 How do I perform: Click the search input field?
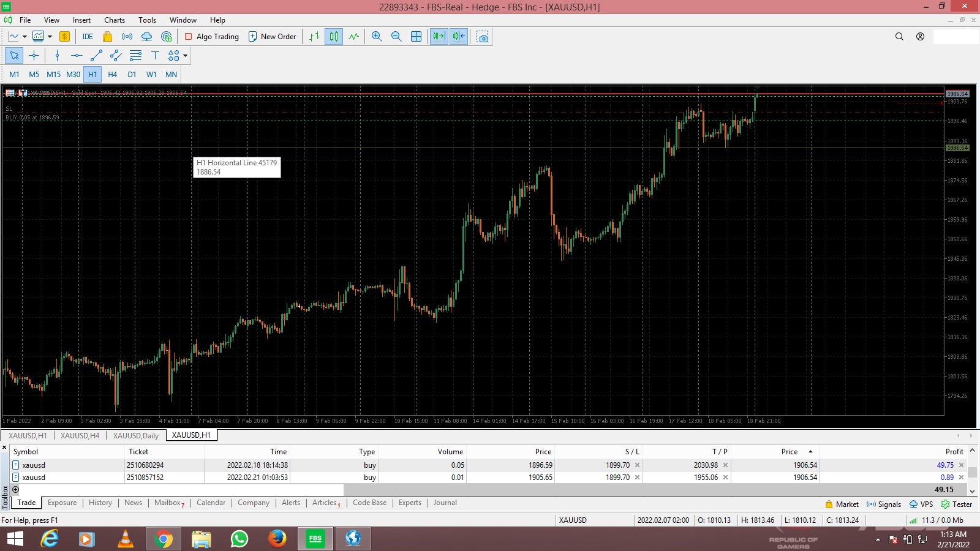(956, 37)
